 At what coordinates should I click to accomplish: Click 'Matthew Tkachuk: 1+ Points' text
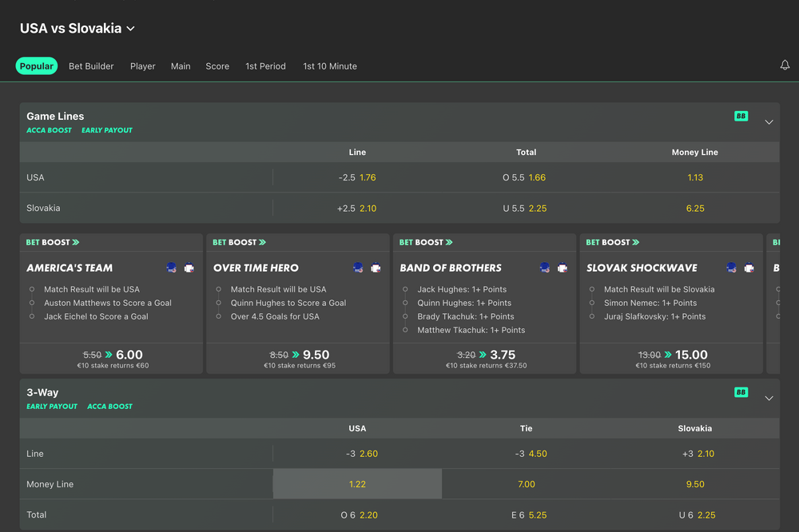[x=471, y=330]
